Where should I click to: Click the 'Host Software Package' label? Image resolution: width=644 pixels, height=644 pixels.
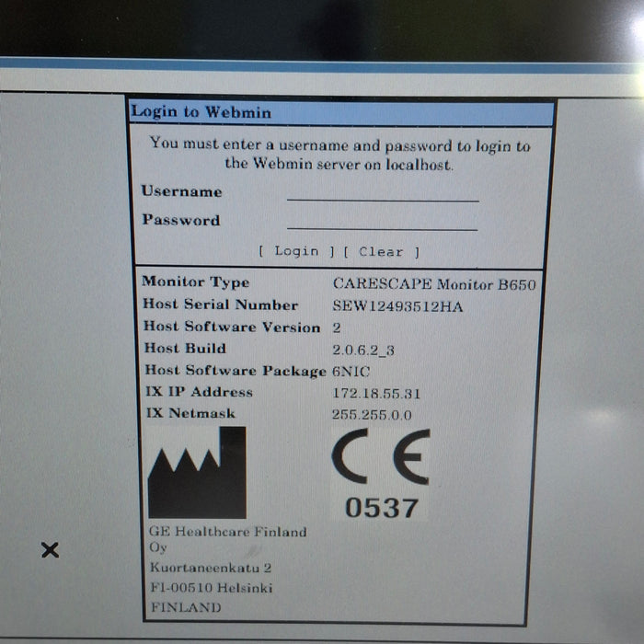[x=236, y=370]
